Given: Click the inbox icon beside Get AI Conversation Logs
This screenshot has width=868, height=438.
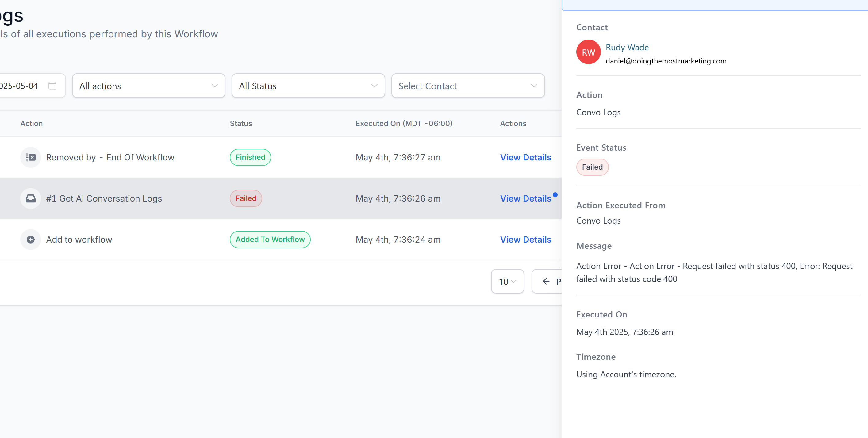Looking at the screenshot, I should click(30, 198).
